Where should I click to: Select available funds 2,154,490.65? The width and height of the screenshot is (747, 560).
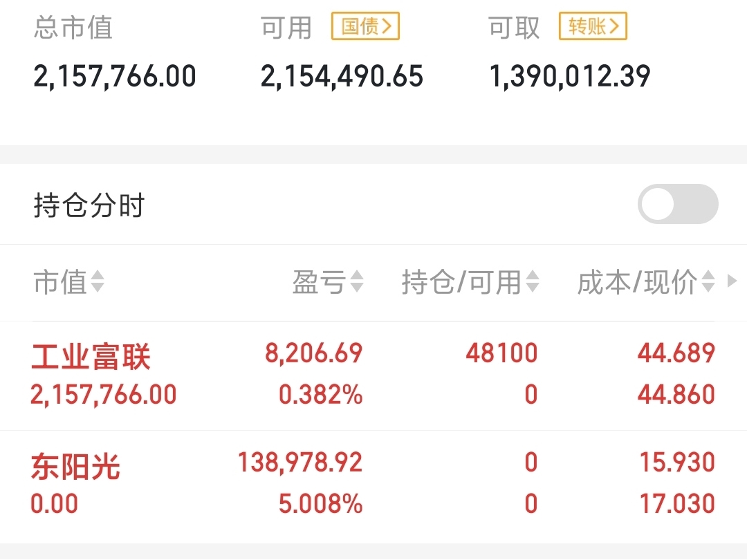tap(342, 77)
